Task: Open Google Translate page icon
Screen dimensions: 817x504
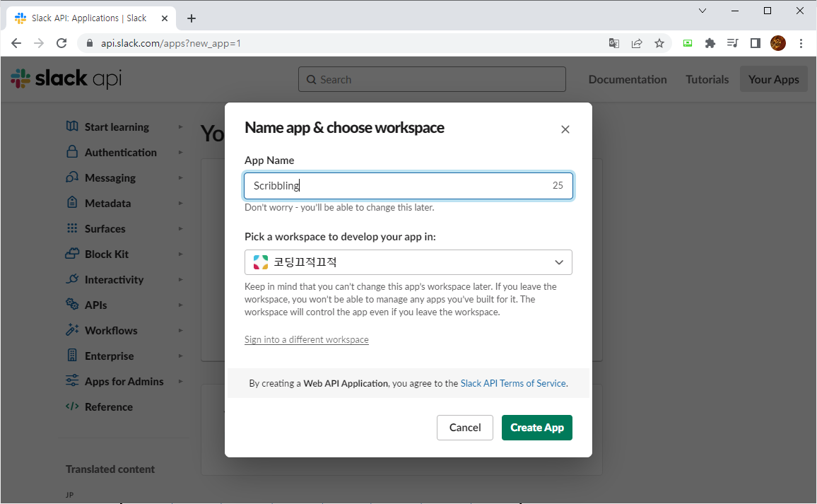Action: pyautogui.click(x=613, y=43)
